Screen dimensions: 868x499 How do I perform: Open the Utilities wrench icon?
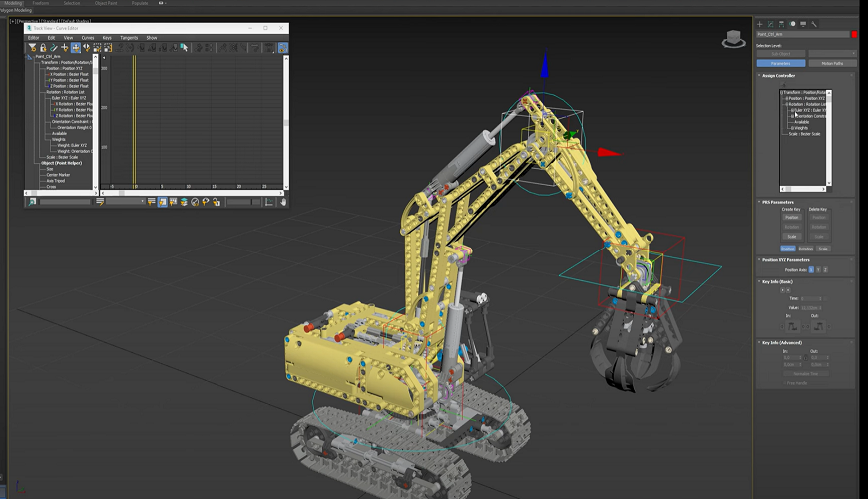[x=814, y=24]
